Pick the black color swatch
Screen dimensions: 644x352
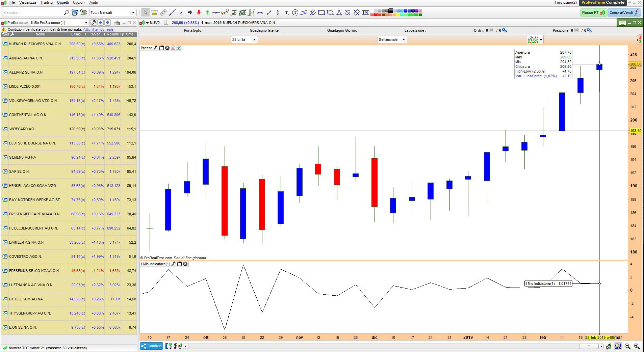[391, 11]
